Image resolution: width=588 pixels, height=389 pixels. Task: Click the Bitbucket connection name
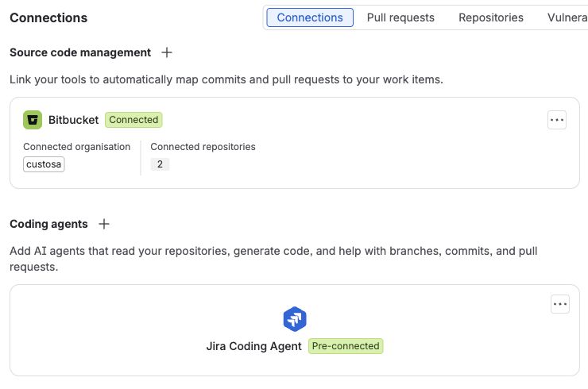[x=73, y=120]
